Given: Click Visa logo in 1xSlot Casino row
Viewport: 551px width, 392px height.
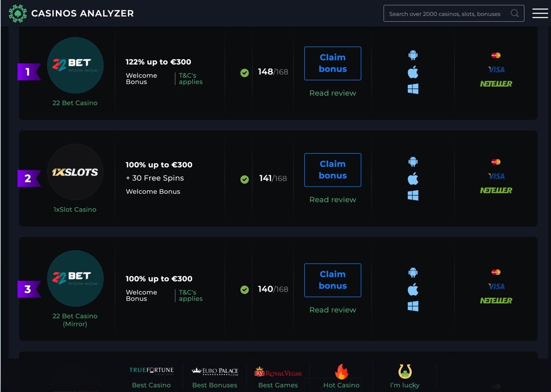Looking at the screenshot, I should [x=496, y=176].
